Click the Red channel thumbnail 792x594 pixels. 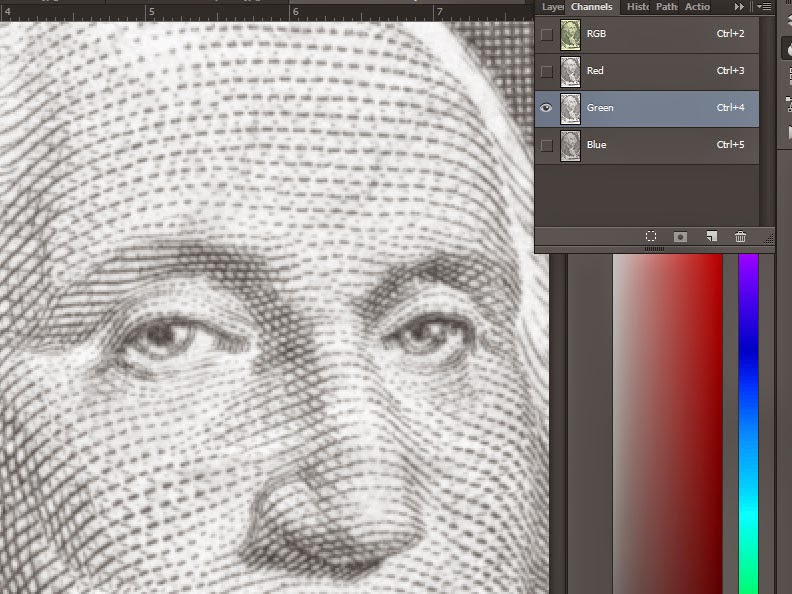coord(570,72)
